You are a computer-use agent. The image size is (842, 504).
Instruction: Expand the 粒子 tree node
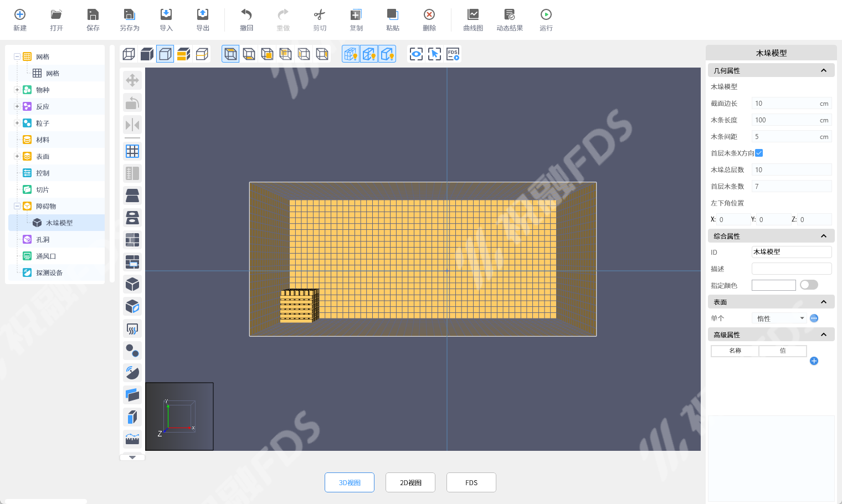tap(17, 123)
